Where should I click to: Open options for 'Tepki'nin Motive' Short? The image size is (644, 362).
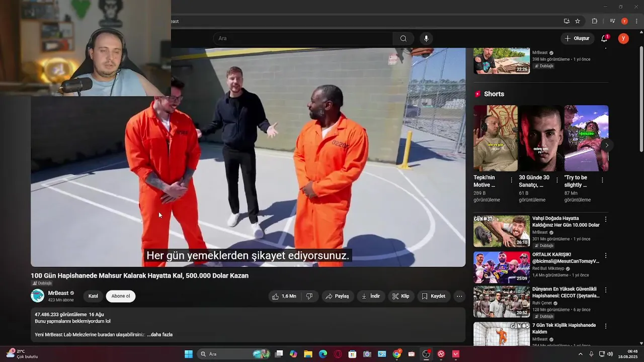pos(512,180)
